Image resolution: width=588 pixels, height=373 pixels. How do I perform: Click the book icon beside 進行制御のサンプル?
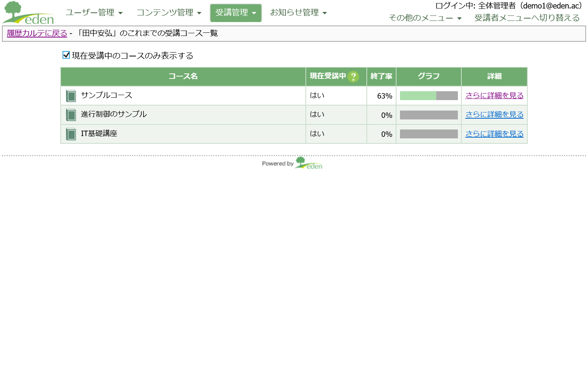[x=71, y=115]
